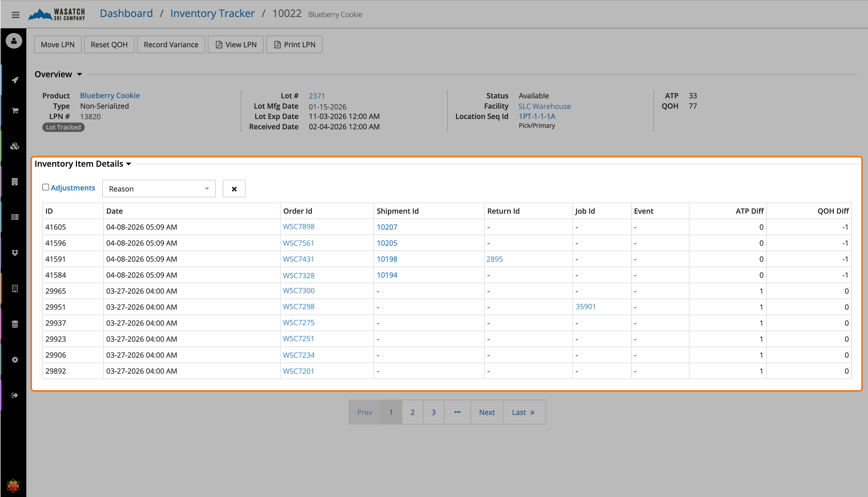This screenshot has width=868, height=497.
Task: Click the sign-out arrow sidebar icon
Action: pos(15,395)
